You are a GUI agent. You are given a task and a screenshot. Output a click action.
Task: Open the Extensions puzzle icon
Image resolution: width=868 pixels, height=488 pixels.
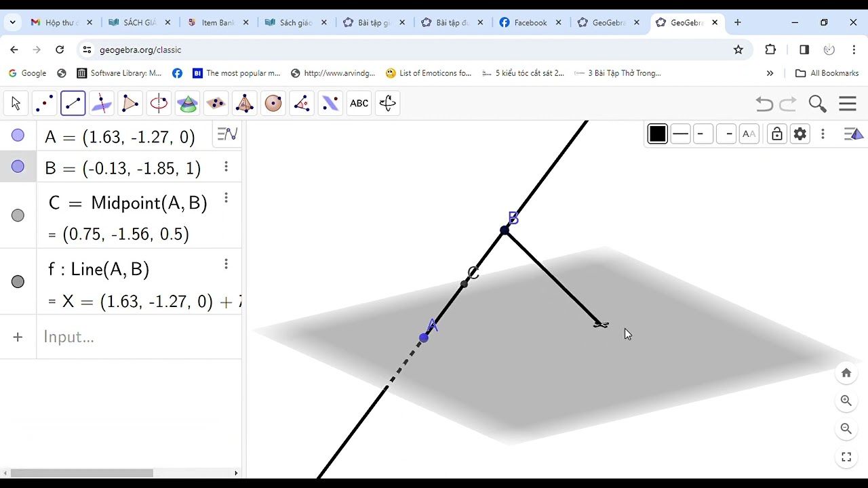[x=770, y=49]
